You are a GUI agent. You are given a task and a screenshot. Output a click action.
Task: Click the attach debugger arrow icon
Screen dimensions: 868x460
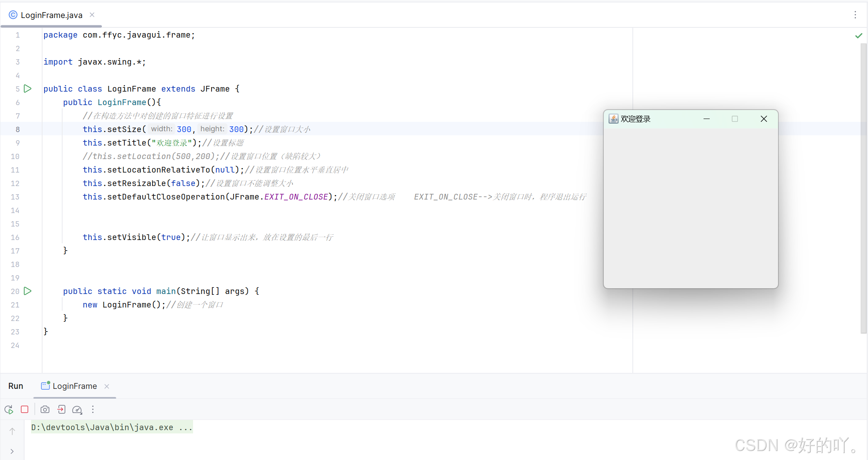pos(61,409)
